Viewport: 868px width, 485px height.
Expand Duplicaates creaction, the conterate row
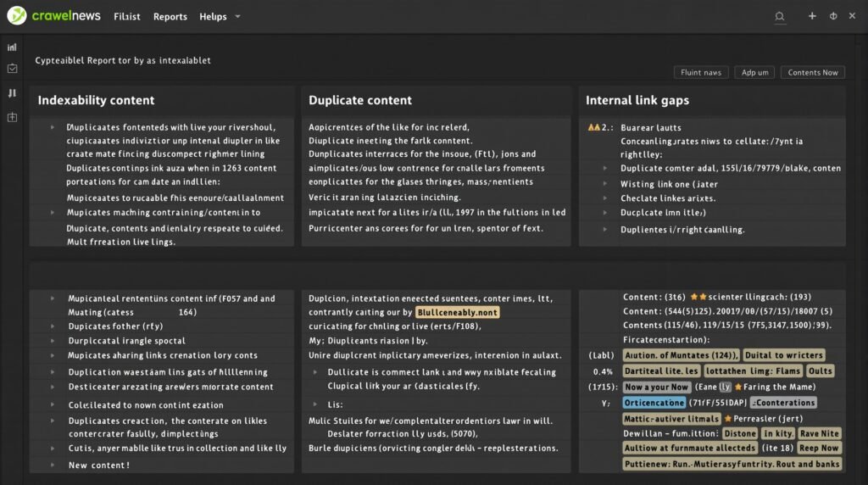tap(53, 421)
